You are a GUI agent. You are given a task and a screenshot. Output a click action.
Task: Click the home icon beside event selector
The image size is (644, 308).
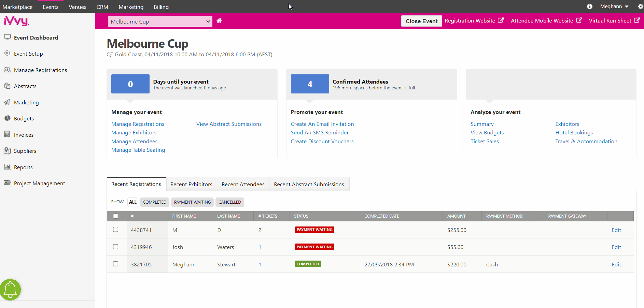(219, 21)
